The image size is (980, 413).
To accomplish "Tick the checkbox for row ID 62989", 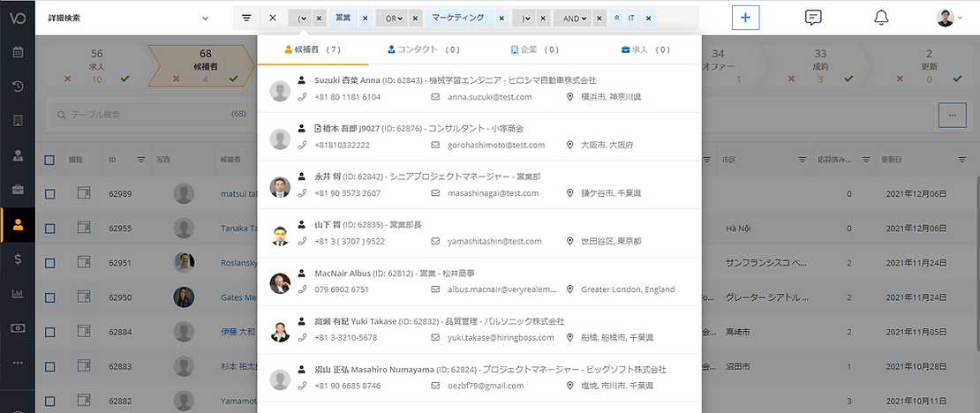I will (50, 193).
